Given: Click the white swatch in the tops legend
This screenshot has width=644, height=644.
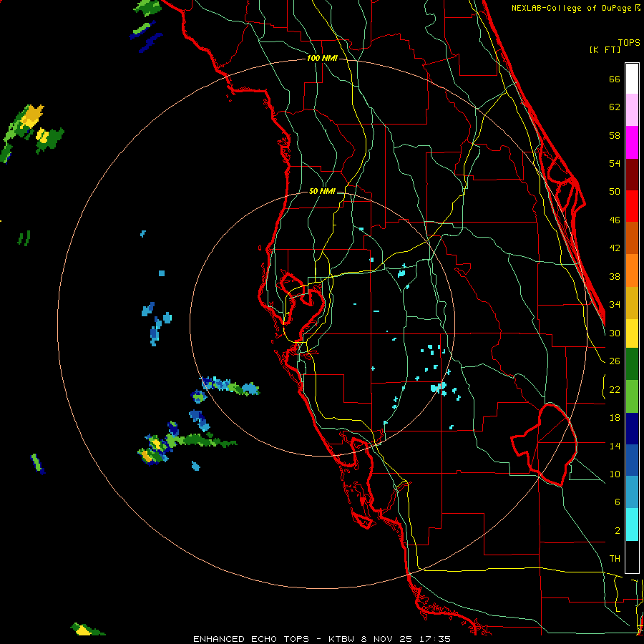Looking at the screenshot, I should click(632, 79).
